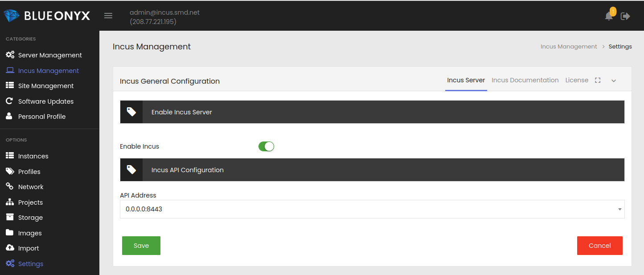Click the Site Management list icon
The width and height of the screenshot is (644, 275).
point(10,85)
